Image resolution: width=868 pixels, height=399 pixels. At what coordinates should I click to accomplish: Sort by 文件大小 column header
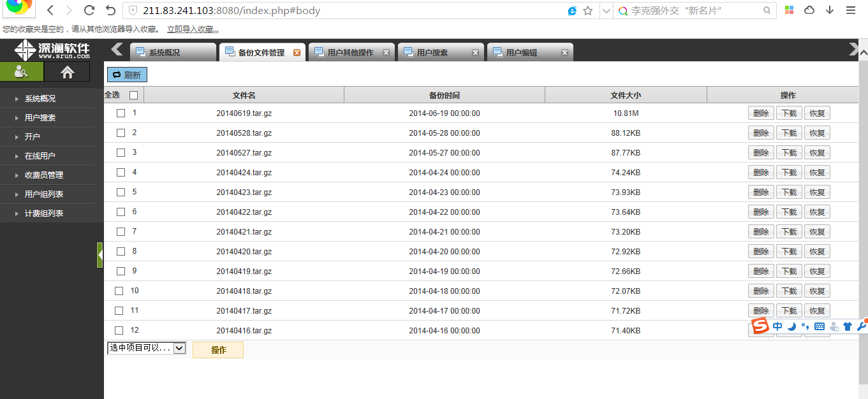(626, 95)
